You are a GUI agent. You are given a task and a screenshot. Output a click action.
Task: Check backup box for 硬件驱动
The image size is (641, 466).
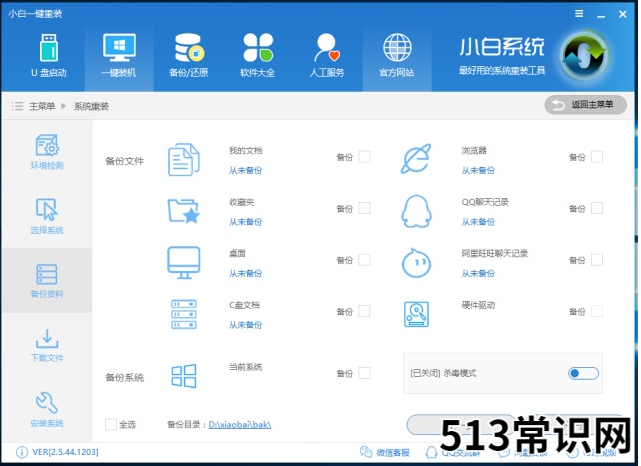(x=597, y=311)
